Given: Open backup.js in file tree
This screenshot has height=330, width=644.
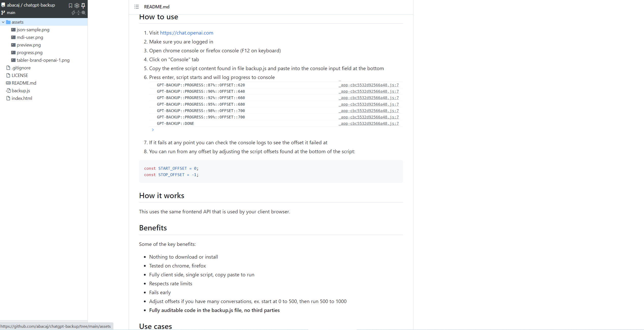Looking at the screenshot, I should click(x=21, y=91).
